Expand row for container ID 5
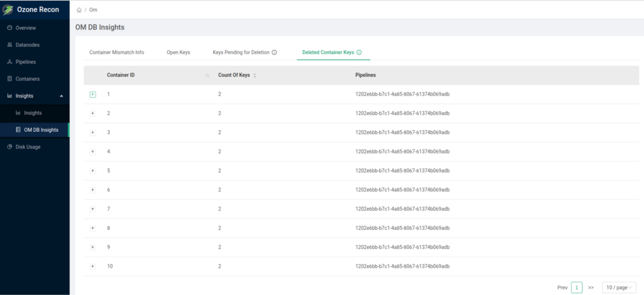Screen dimensions: 644x295 click(x=93, y=171)
